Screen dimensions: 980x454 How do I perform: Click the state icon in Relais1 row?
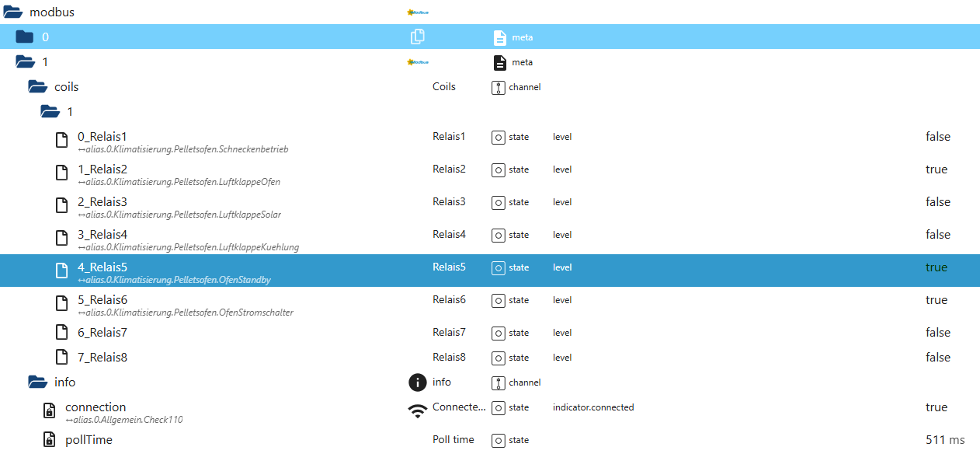click(499, 137)
